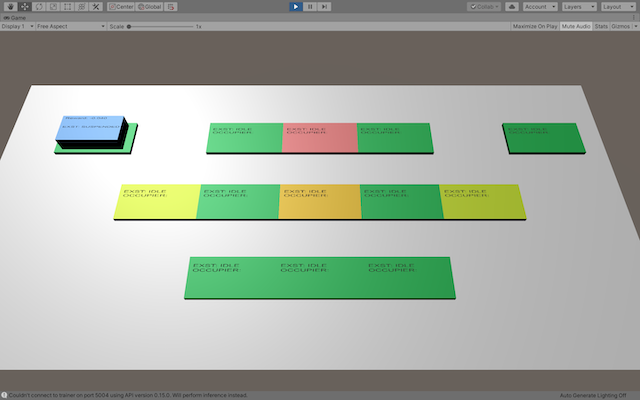The height and width of the screenshot is (400, 640).
Task: Select the Rect transform tool
Action: pyautogui.click(x=67, y=6)
